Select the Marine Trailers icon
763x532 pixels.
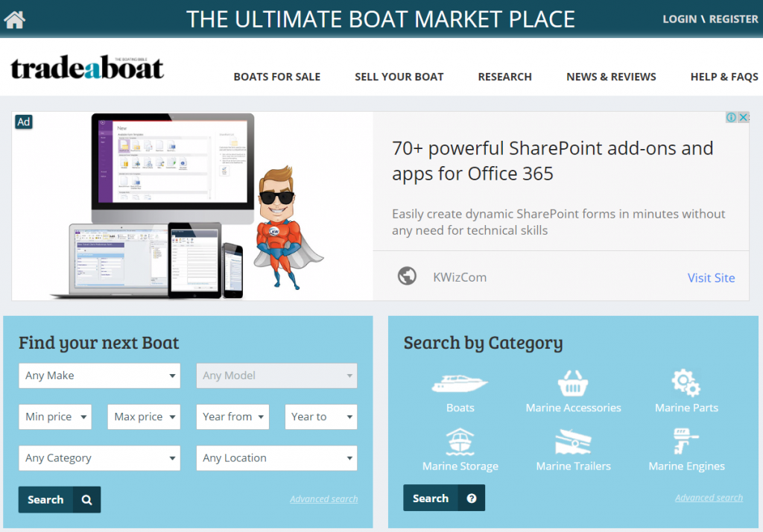[x=573, y=442]
